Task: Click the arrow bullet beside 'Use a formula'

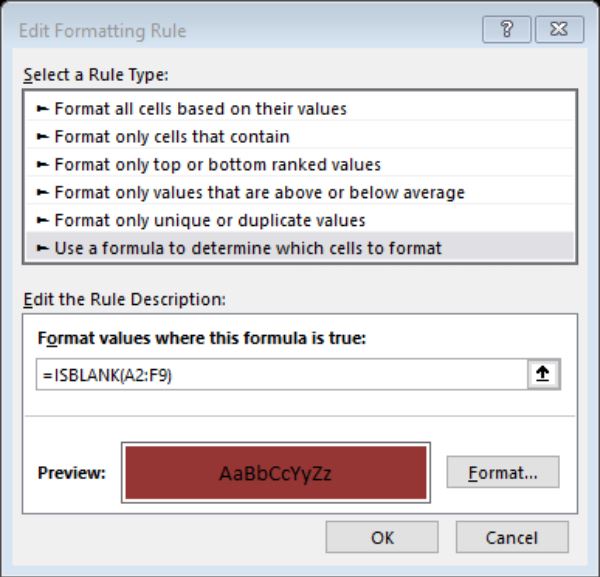Action: click(42, 249)
